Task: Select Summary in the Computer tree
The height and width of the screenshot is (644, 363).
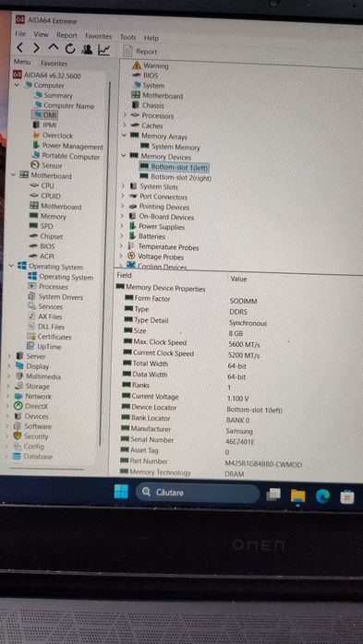Action: [54, 95]
